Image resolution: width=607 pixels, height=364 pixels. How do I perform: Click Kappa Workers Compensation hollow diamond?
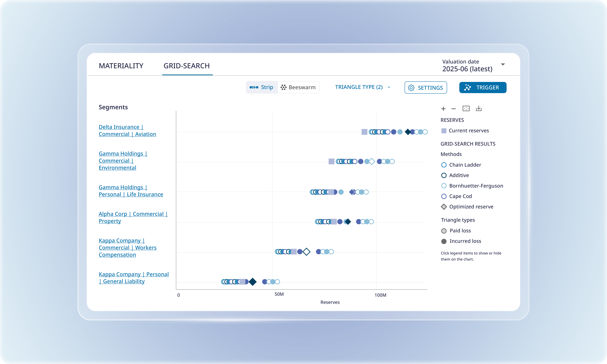306,252
